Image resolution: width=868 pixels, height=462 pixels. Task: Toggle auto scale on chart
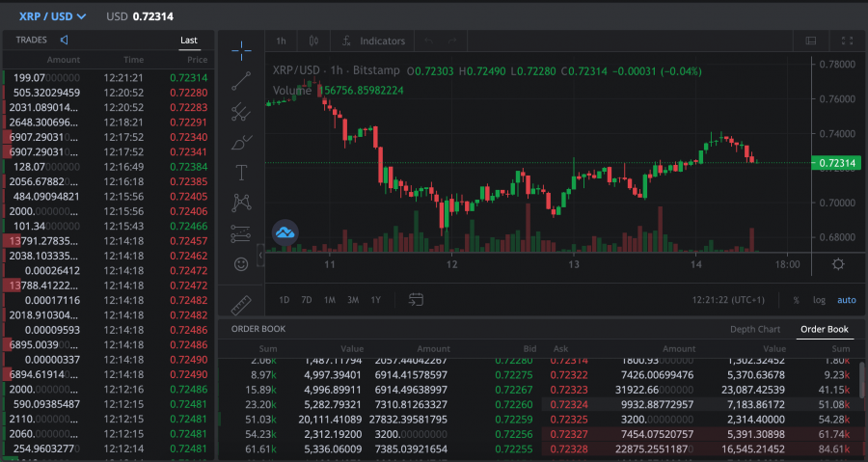[x=846, y=300]
